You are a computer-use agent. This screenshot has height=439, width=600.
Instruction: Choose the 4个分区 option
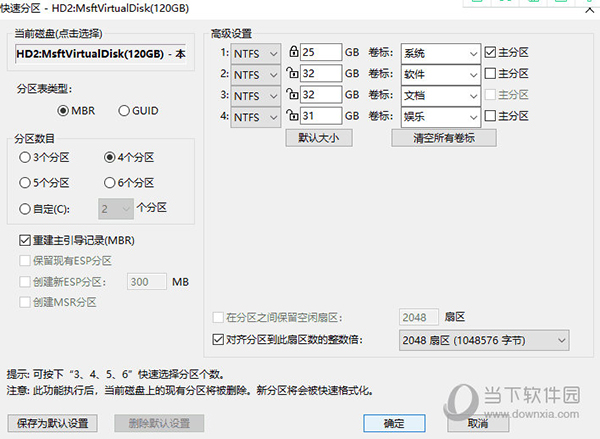[x=129, y=157]
